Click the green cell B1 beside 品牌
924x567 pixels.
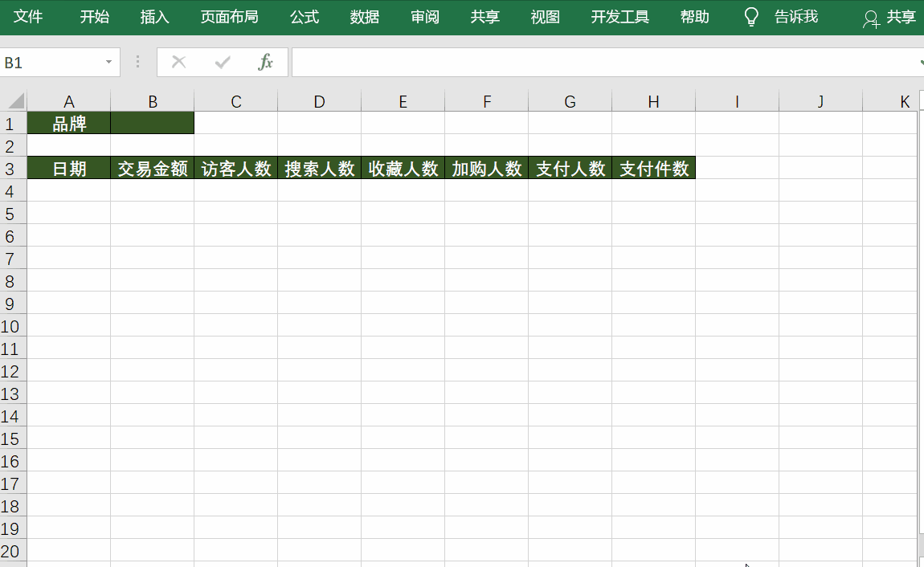[x=153, y=123]
